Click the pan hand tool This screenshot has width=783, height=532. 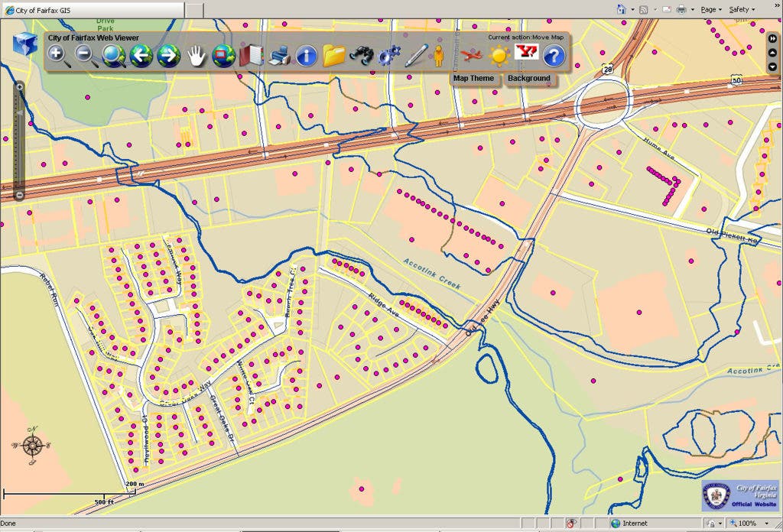coord(197,56)
